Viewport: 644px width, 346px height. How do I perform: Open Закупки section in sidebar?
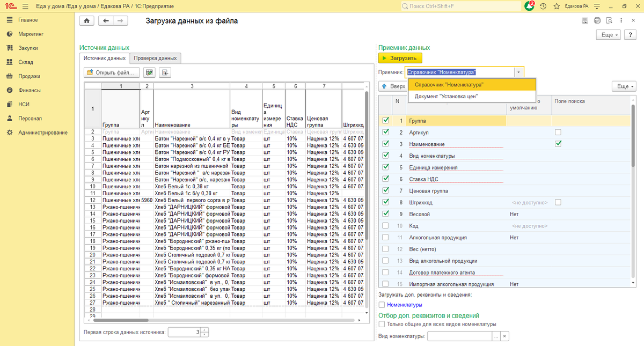tap(27, 48)
